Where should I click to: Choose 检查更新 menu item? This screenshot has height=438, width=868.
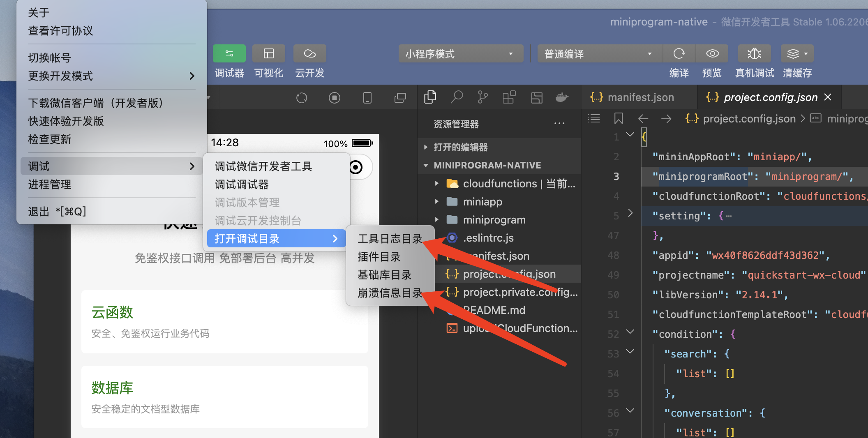111,139
